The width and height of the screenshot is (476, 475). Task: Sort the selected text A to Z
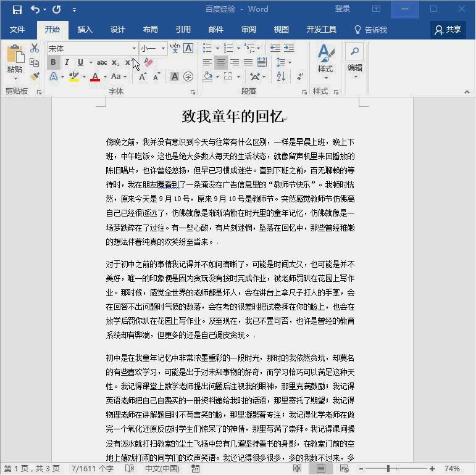click(x=281, y=76)
